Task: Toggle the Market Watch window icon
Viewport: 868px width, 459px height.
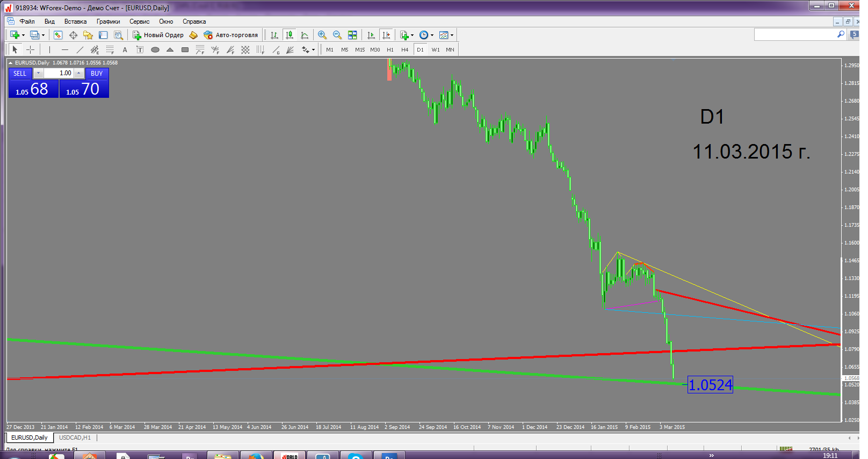Action: [58, 35]
